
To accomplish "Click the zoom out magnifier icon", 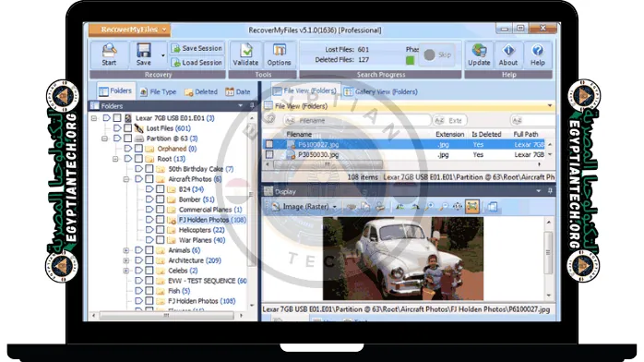I will point(443,207).
